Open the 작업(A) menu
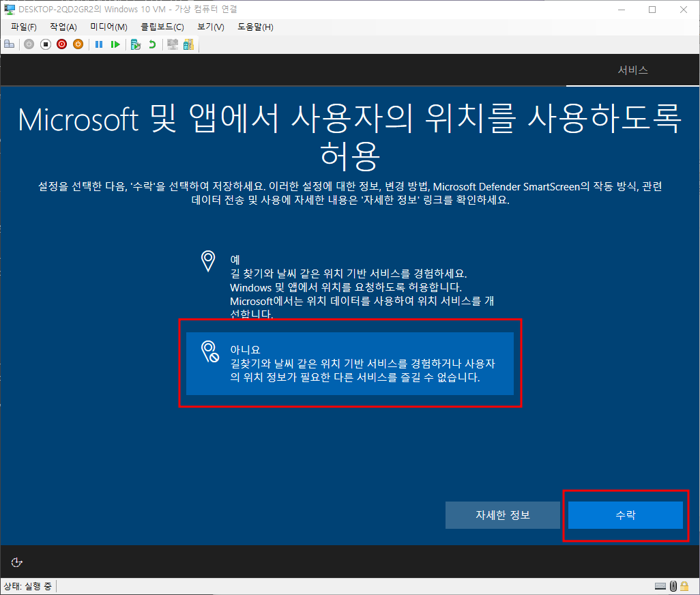The width and height of the screenshot is (700, 595). [63, 27]
